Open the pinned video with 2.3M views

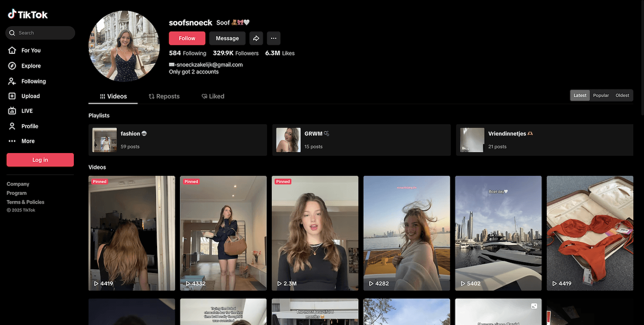[315, 233]
